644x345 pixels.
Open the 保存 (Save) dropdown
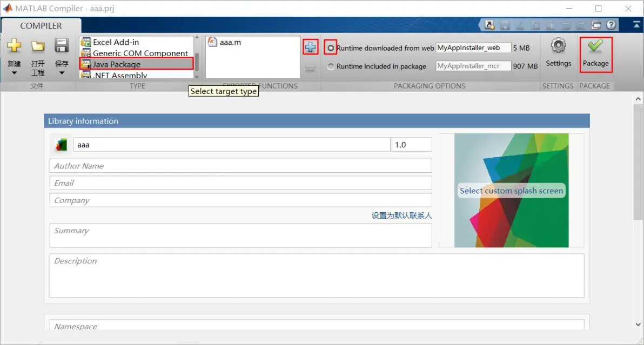click(62, 72)
